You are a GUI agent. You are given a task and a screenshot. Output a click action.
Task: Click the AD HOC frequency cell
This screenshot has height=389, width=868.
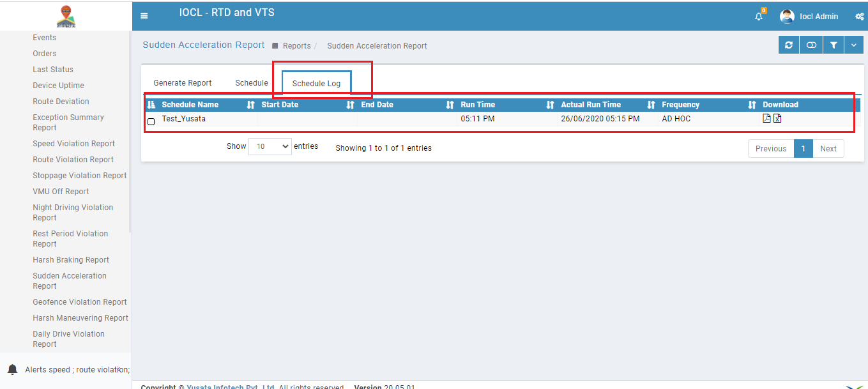click(x=676, y=119)
